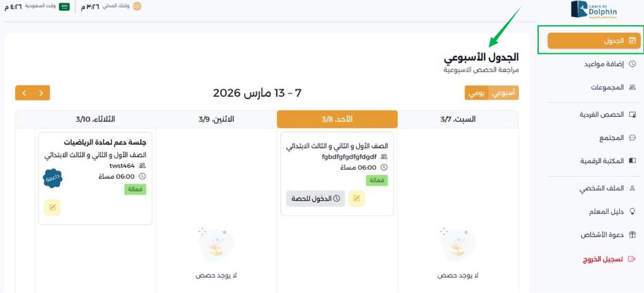
Task: Switch schedule to يومي daily view
Action: coord(476,93)
